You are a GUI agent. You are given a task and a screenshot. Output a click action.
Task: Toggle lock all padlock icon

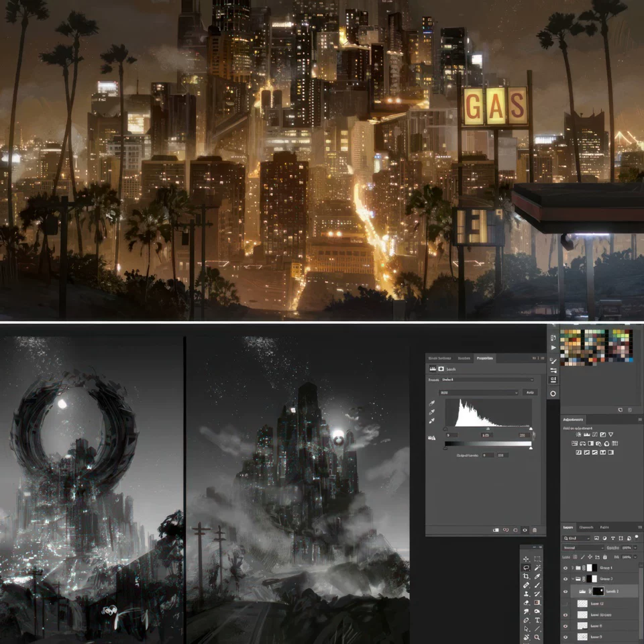coord(605,557)
